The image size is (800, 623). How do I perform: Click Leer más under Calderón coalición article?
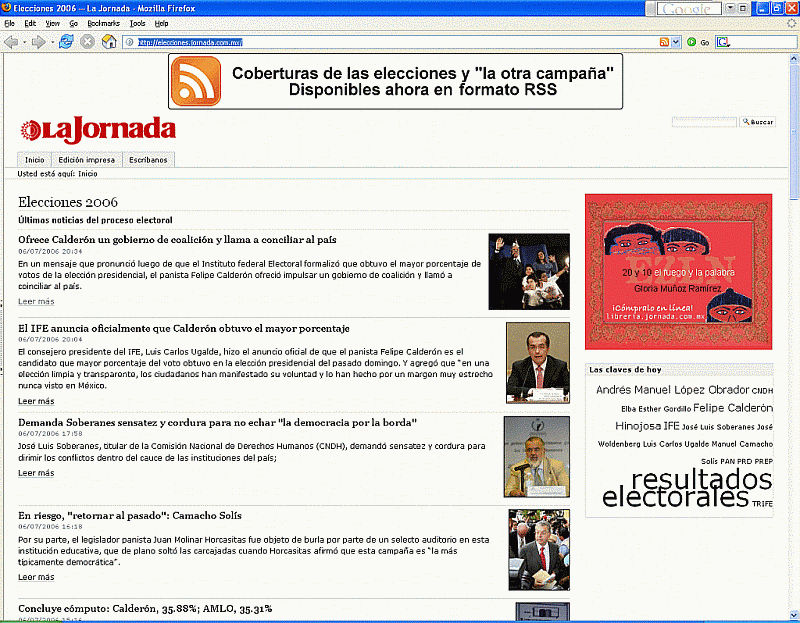(36, 302)
